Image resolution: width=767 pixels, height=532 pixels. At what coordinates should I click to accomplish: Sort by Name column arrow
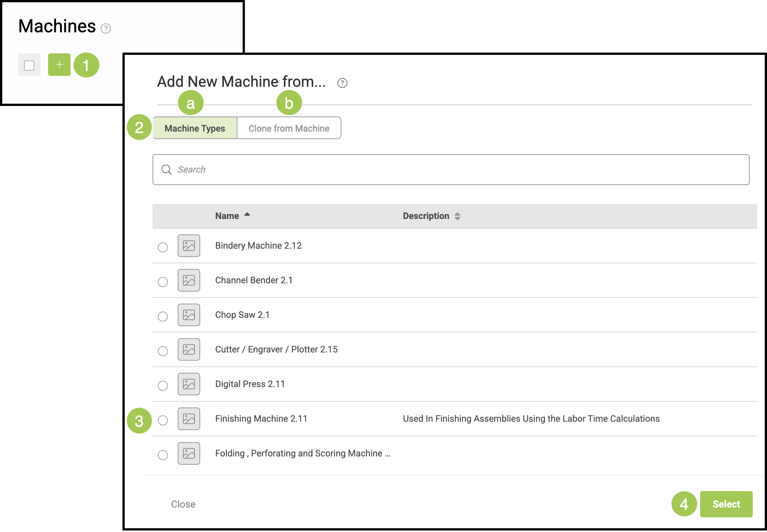coord(247,215)
